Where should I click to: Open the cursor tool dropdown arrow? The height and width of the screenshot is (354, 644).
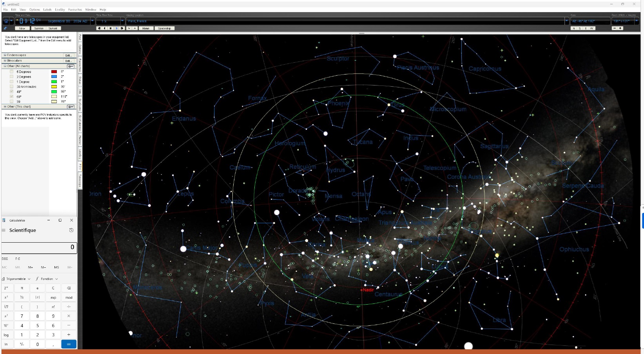pyautogui.click(x=11, y=21)
